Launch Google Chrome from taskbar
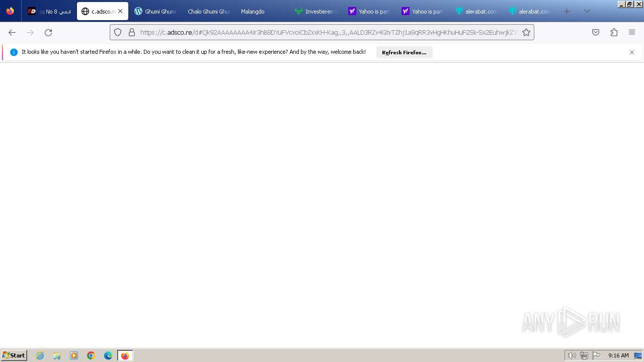Image resolution: width=644 pixels, height=362 pixels. [x=91, y=355]
